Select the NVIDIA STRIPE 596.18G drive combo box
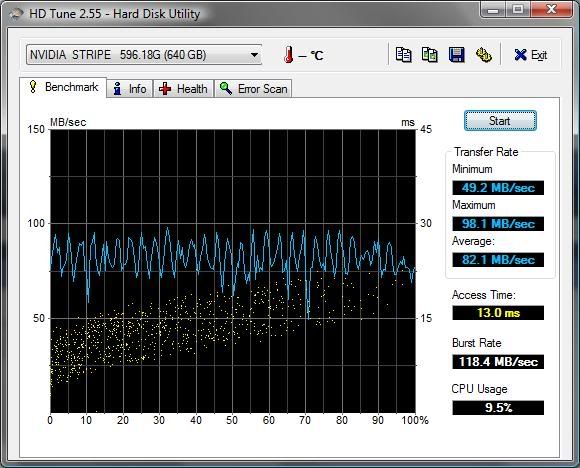Screen dimensions: 580x468 coord(144,55)
